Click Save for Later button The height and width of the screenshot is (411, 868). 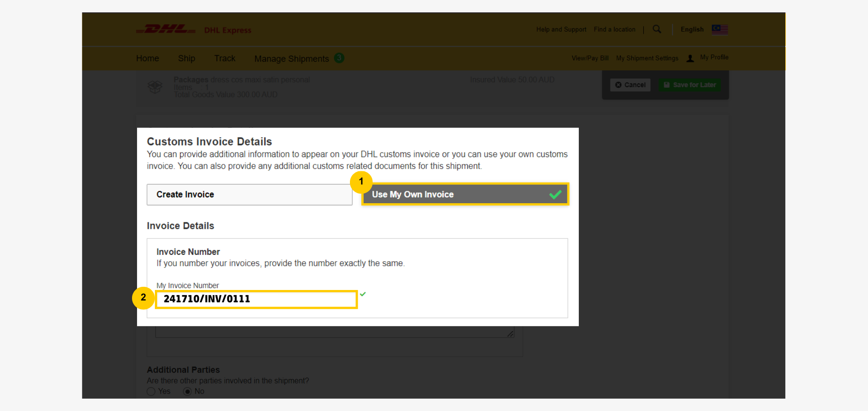690,85
